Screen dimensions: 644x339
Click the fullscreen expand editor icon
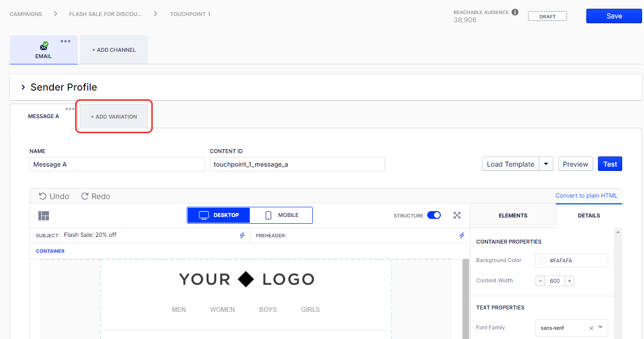(457, 216)
